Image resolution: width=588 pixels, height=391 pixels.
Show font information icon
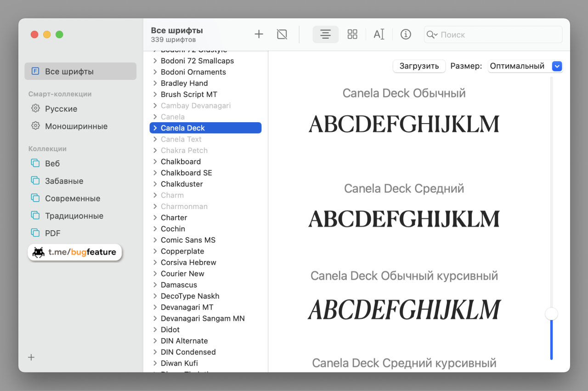click(406, 34)
